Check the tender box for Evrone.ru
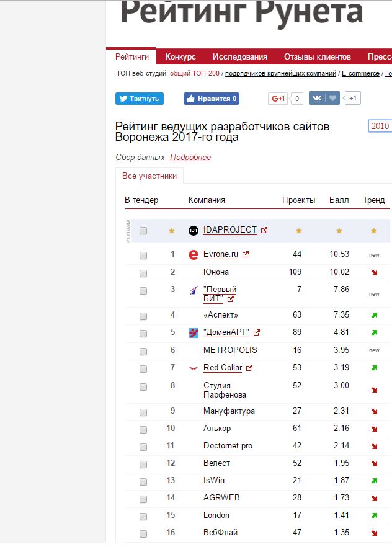The image size is (392, 547). 143,256
